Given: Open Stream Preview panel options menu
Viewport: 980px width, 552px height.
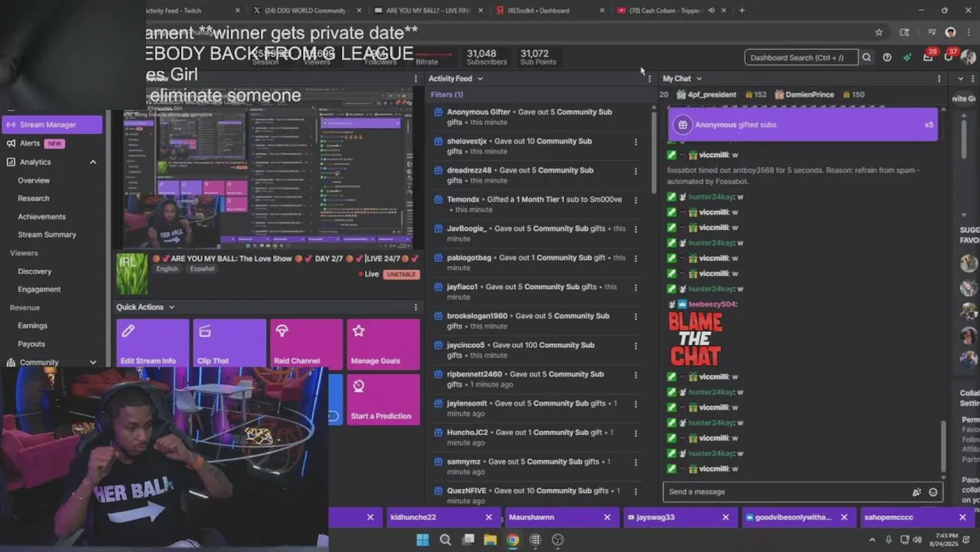Looking at the screenshot, I should [x=416, y=78].
